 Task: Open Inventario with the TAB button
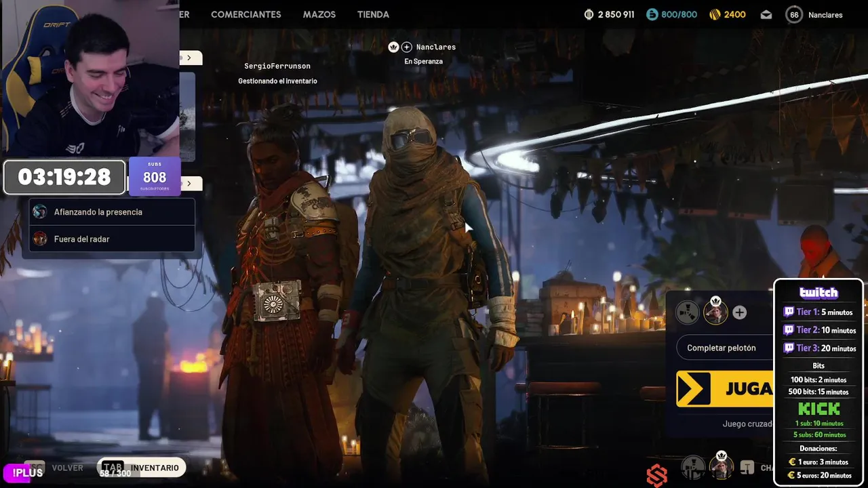click(141, 468)
